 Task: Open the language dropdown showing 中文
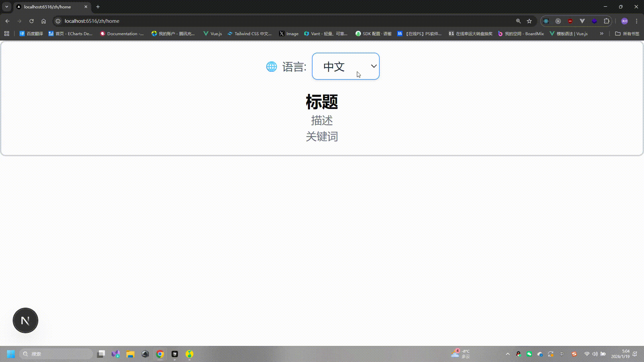(345, 66)
